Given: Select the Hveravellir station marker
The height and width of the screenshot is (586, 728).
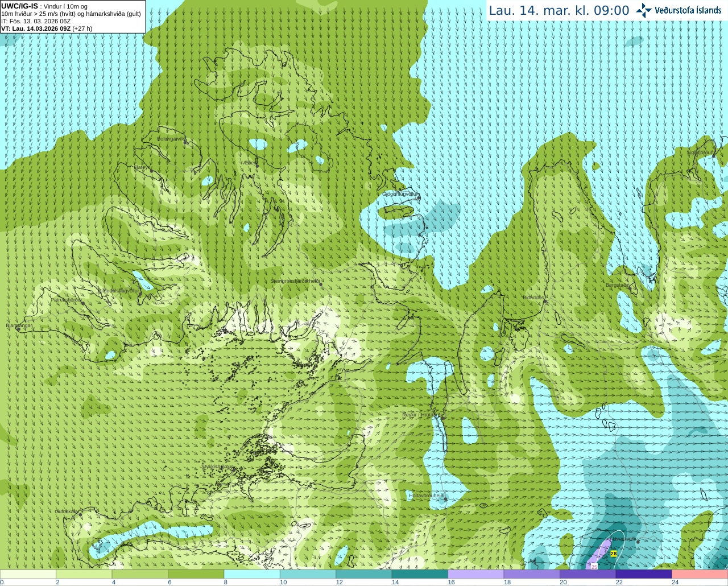Looking at the screenshot, I should (x=638, y=542).
